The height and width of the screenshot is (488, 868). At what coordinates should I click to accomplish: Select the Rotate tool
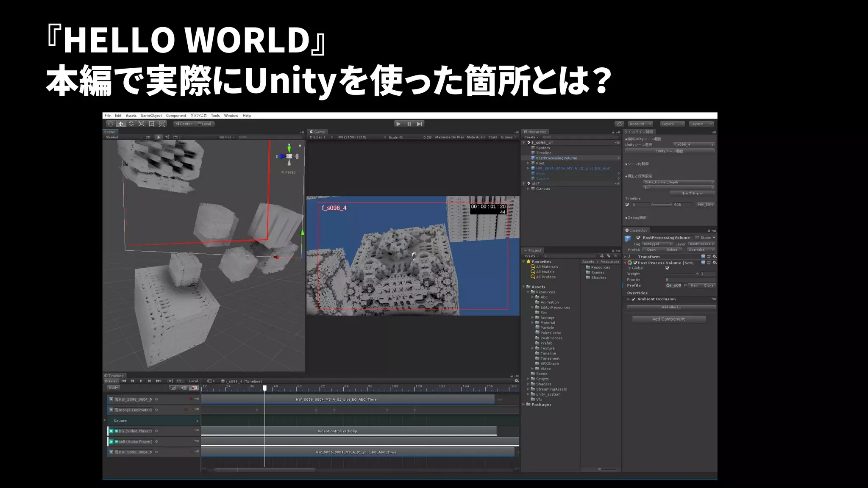click(131, 124)
